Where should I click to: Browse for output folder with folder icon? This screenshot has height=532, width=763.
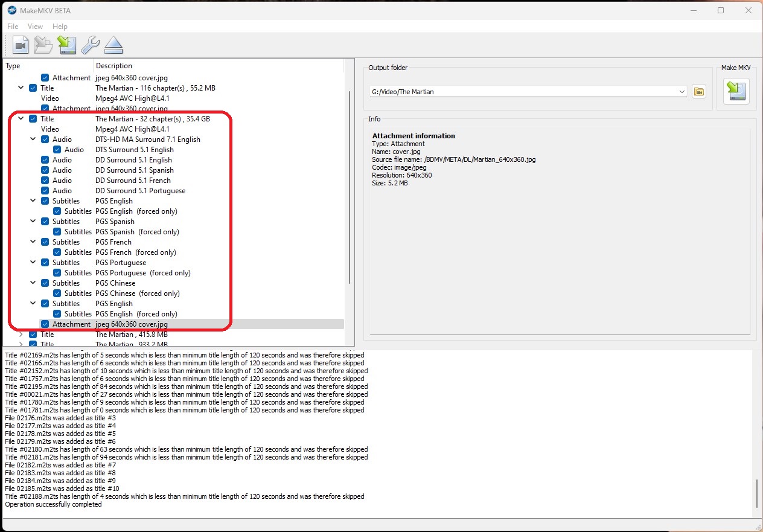click(699, 92)
